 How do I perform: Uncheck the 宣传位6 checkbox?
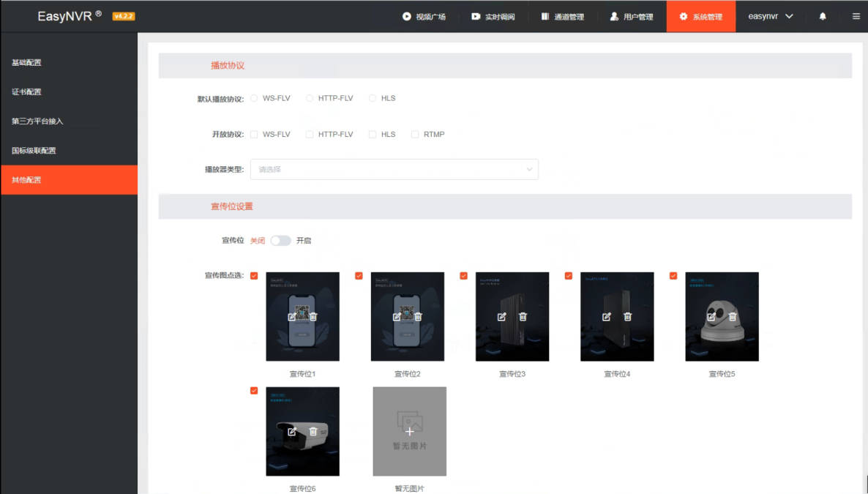pyautogui.click(x=254, y=390)
